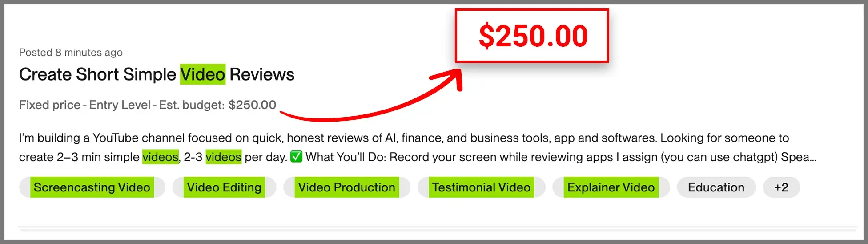This screenshot has width=868, height=244.
Task: Expand the +2 hidden skill tags
Action: click(781, 187)
